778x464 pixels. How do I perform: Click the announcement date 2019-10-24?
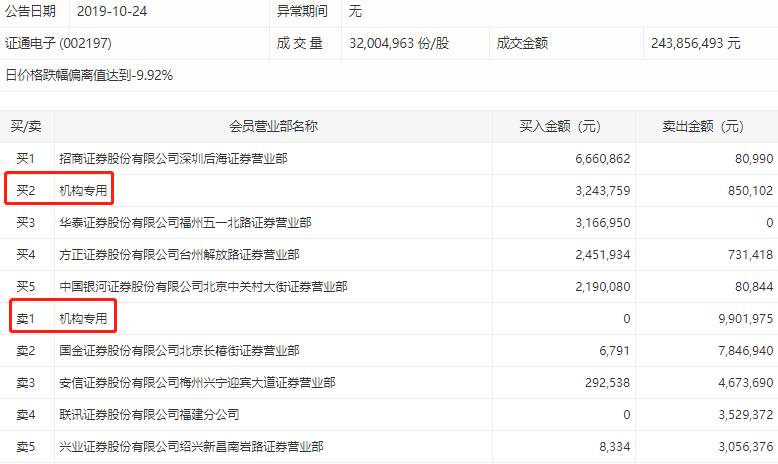114,12
